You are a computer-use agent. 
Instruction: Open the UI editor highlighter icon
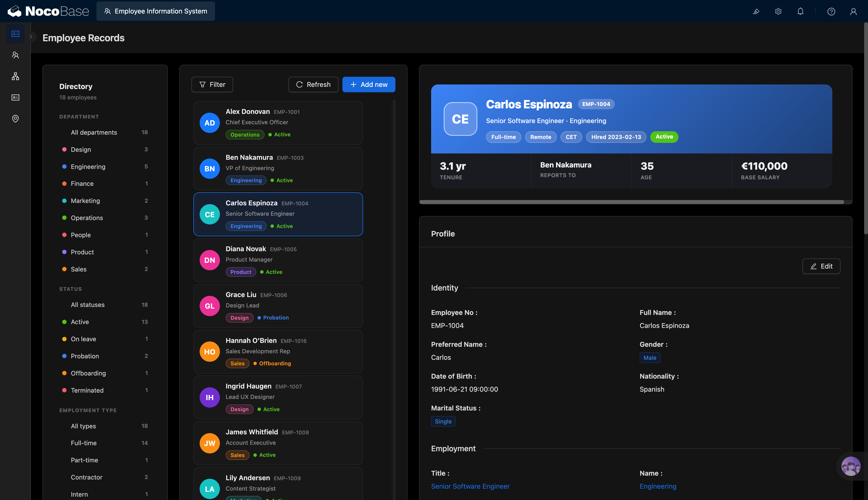tap(756, 11)
